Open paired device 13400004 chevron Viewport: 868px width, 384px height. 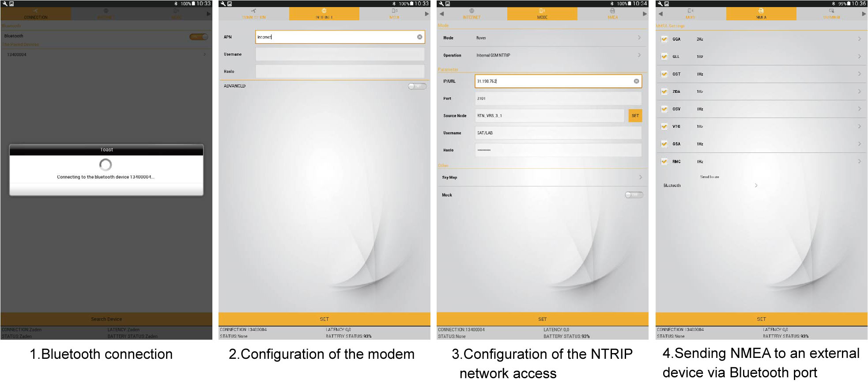(204, 54)
